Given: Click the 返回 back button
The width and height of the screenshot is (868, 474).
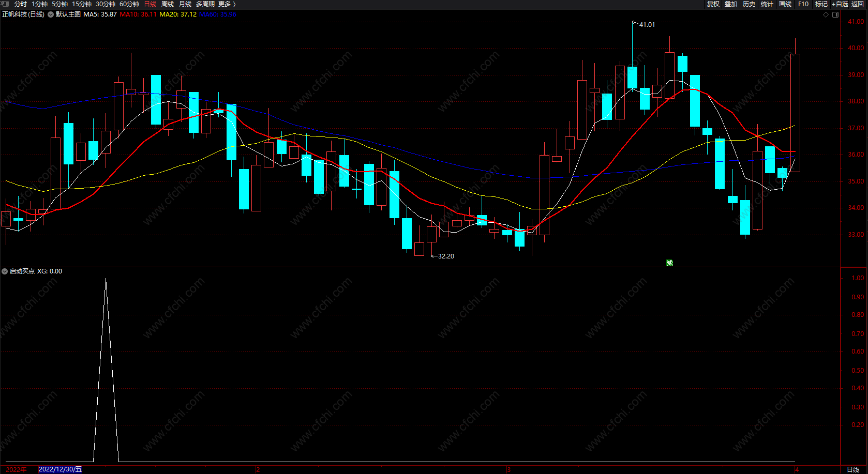Looking at the screenshot, I should (858, 4).
